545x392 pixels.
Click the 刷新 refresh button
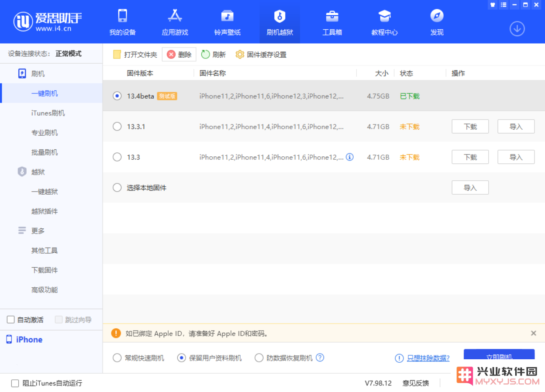(214, 55)
